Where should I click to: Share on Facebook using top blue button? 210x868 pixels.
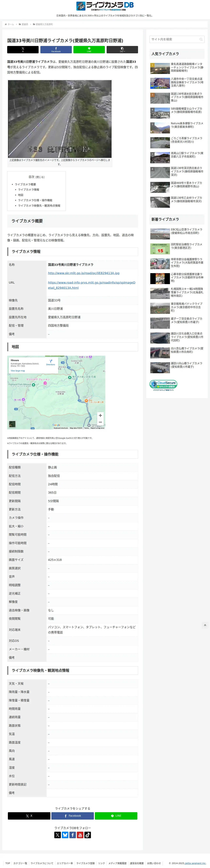click(56, 50)
